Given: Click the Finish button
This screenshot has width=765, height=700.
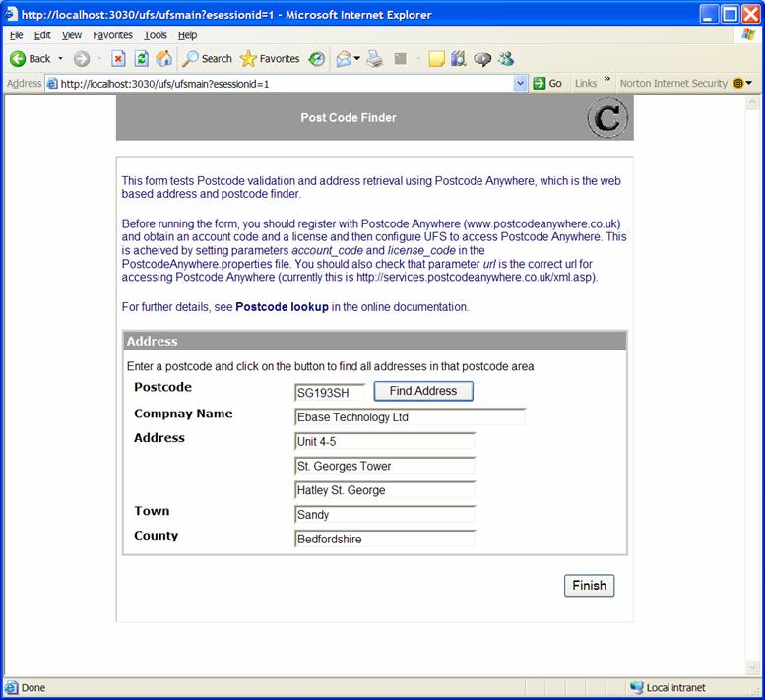Looking at the screenshot, I should pos(589,586).
